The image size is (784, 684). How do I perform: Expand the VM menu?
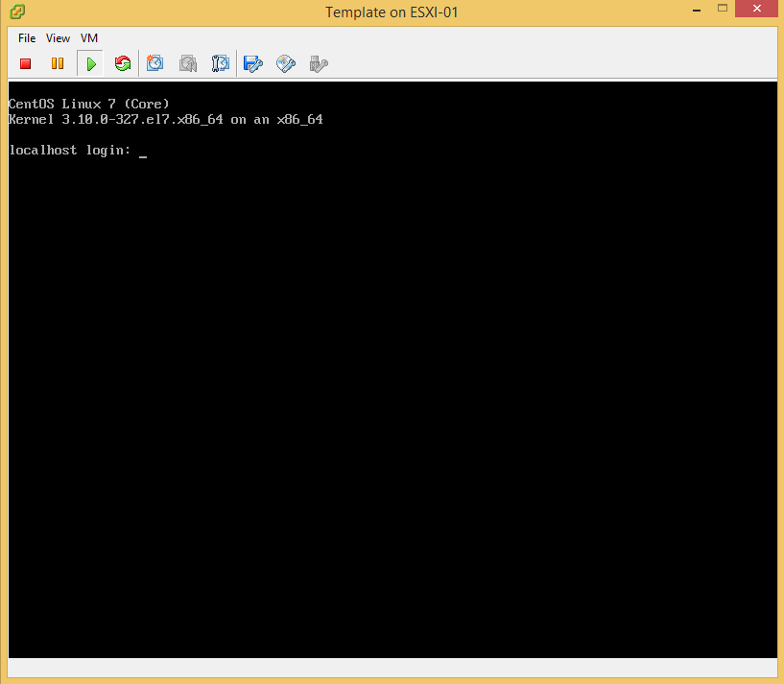click(89, 38)
